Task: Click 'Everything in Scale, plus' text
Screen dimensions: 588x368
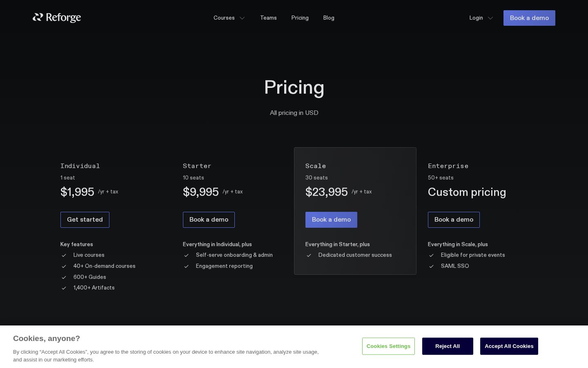Action: [458, 245]
